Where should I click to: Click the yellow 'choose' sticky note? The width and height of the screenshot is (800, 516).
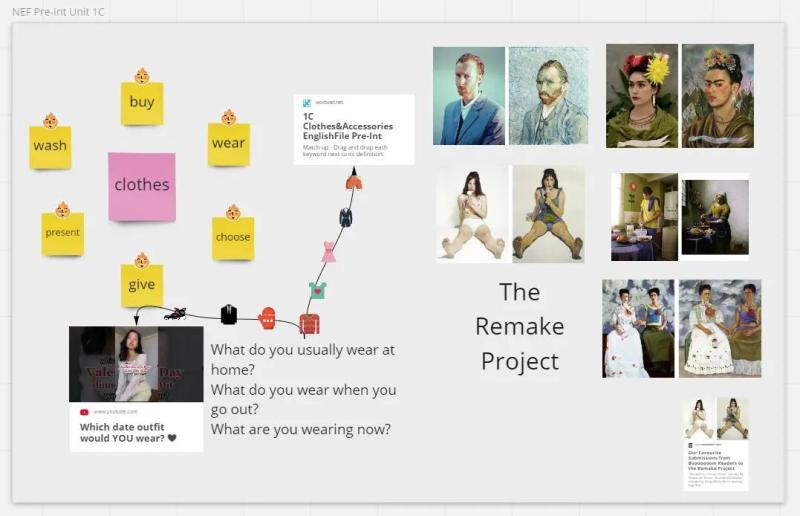coord(233,238)
